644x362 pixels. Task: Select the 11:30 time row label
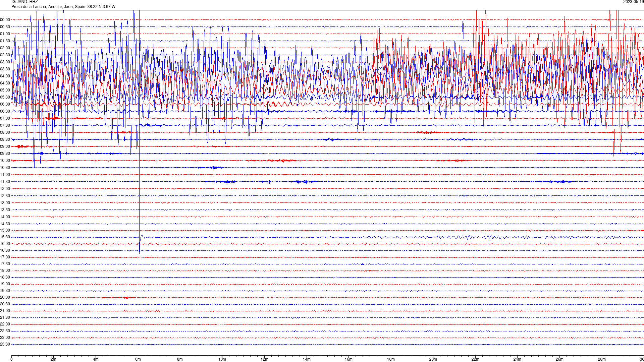click(x=5, y=182)
